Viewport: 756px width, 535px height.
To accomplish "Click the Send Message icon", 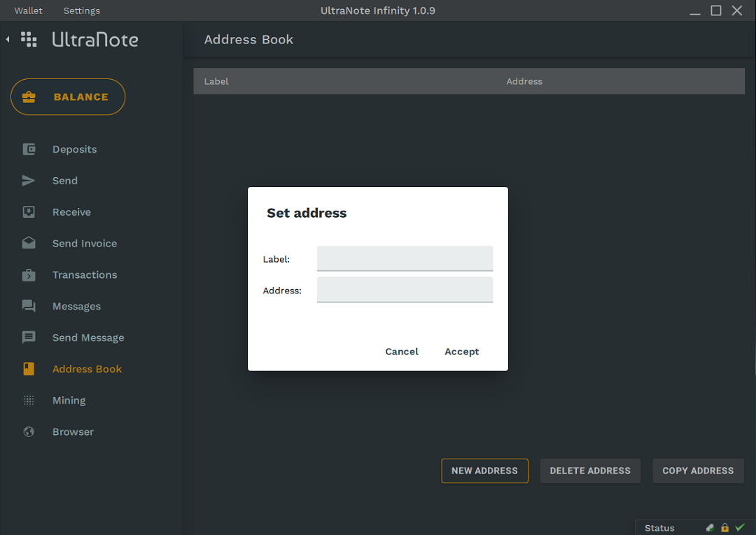I will (x=29, y=338).
